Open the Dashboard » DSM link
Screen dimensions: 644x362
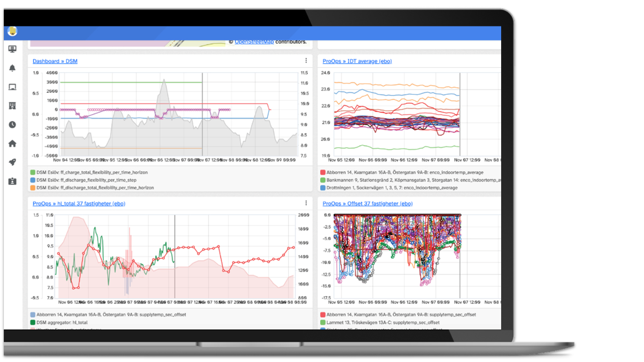pos(55,61)
